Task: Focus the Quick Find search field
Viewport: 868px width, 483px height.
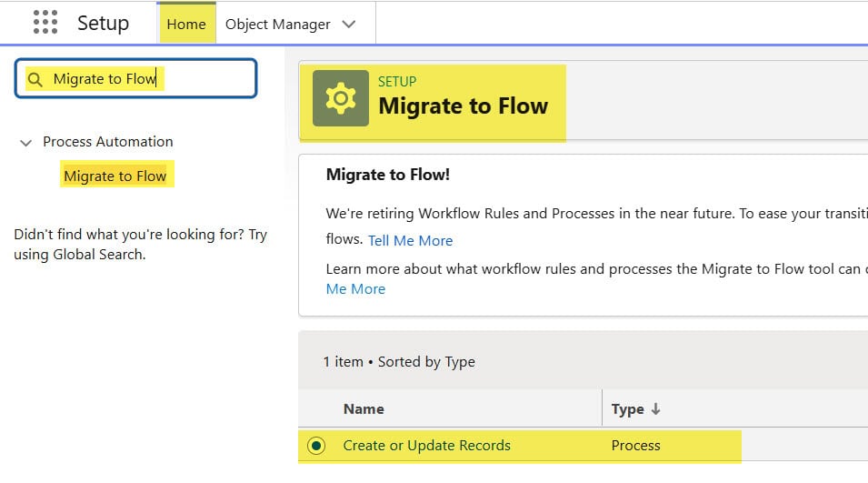Action: coord(135,78)
